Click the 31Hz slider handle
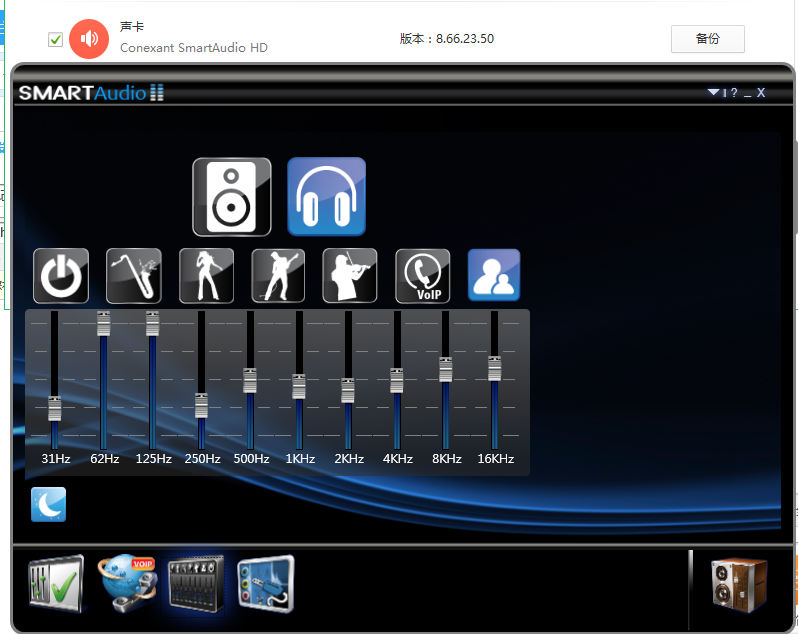 click(x=54, y=408)
